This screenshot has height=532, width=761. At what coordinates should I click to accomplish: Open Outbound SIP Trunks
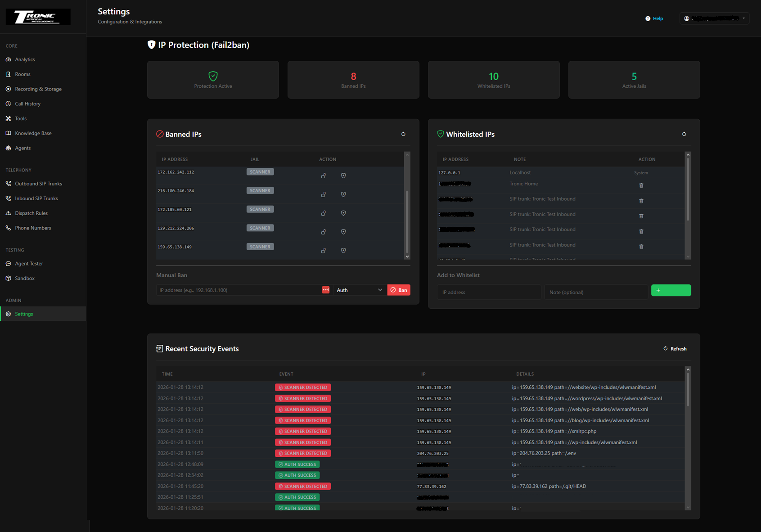point(38,184)
